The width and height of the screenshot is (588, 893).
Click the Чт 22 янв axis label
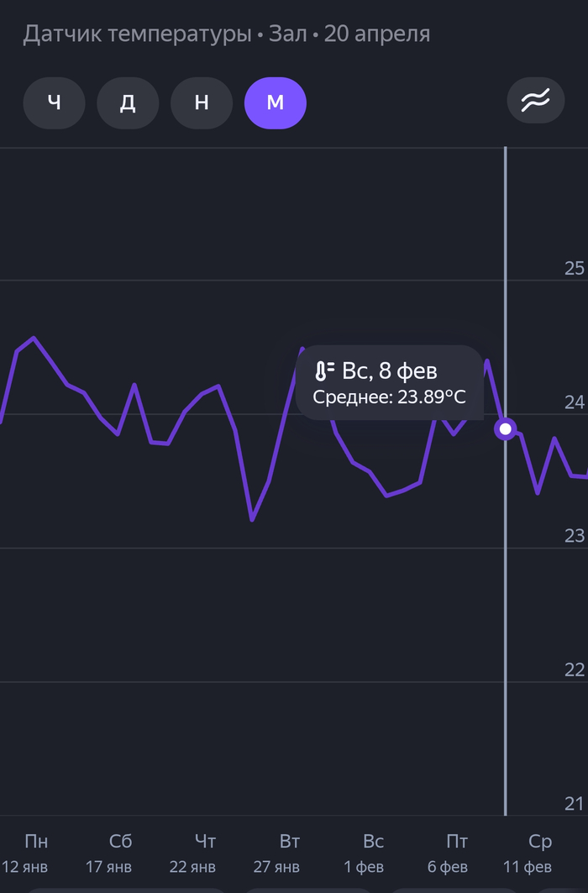pyautogui.click(x=192, y=854)
